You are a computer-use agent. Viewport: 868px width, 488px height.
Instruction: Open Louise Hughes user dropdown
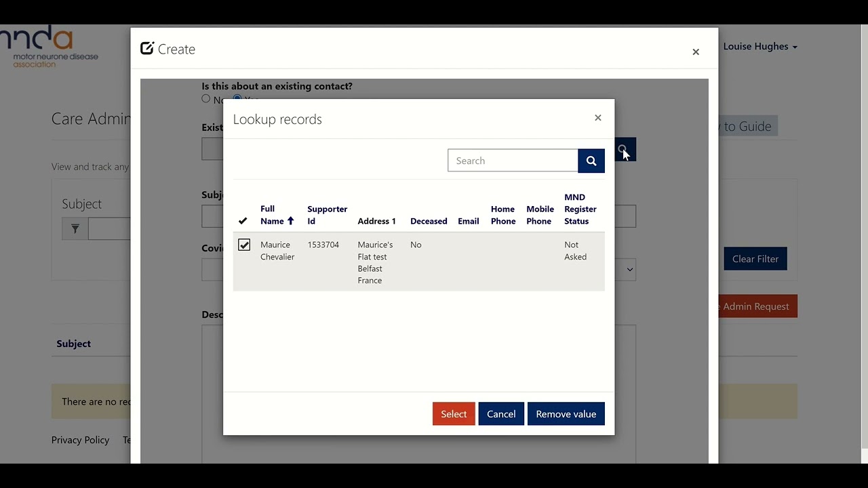[x=760, y=46]
